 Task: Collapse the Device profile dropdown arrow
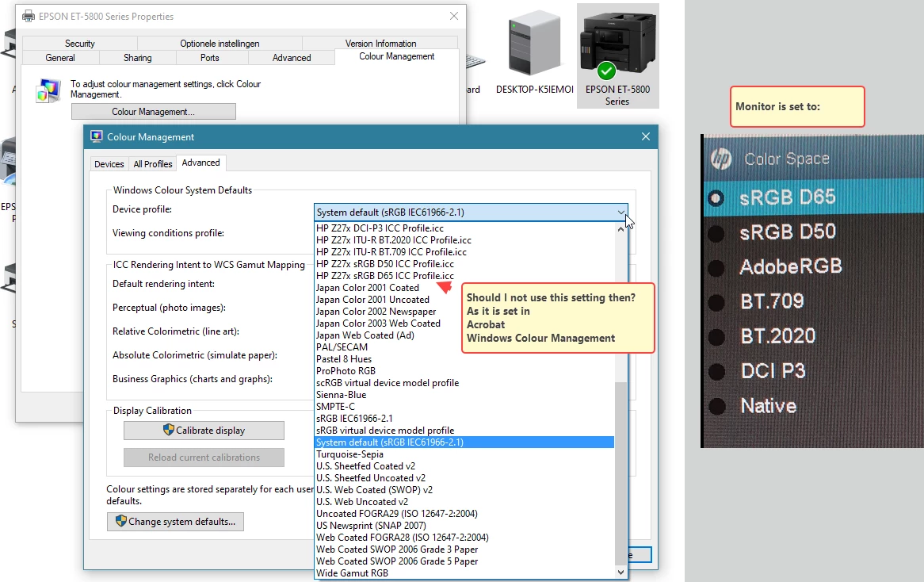(x=621, y=213)
